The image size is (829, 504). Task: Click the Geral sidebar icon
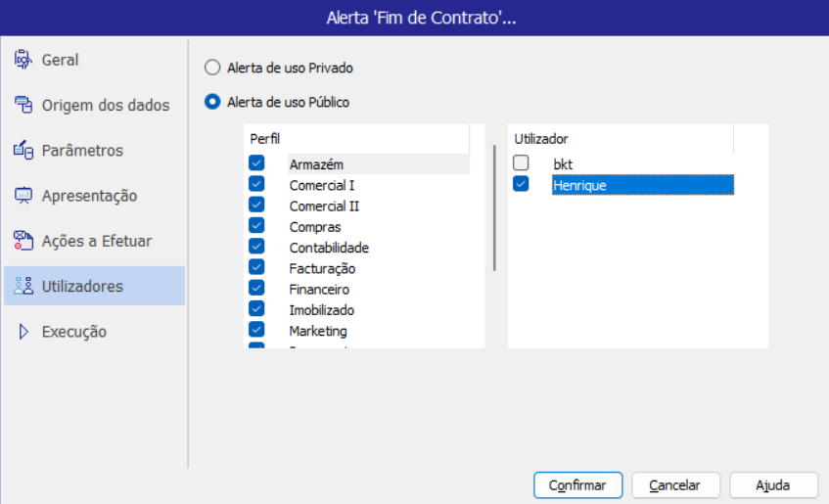click(23, 60)
